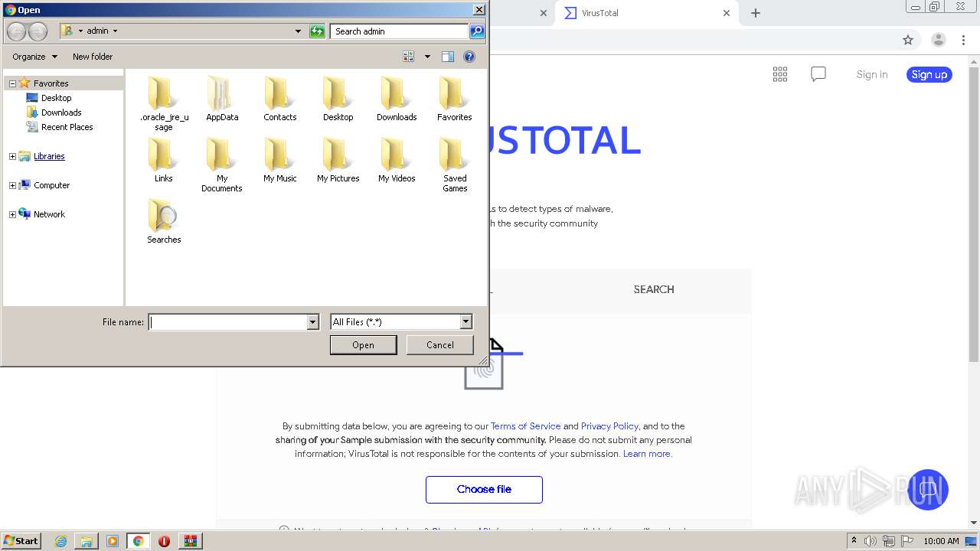The image size is (980, 551).
Task: Open the Terms of Service link
Action: tap(525, 426)
